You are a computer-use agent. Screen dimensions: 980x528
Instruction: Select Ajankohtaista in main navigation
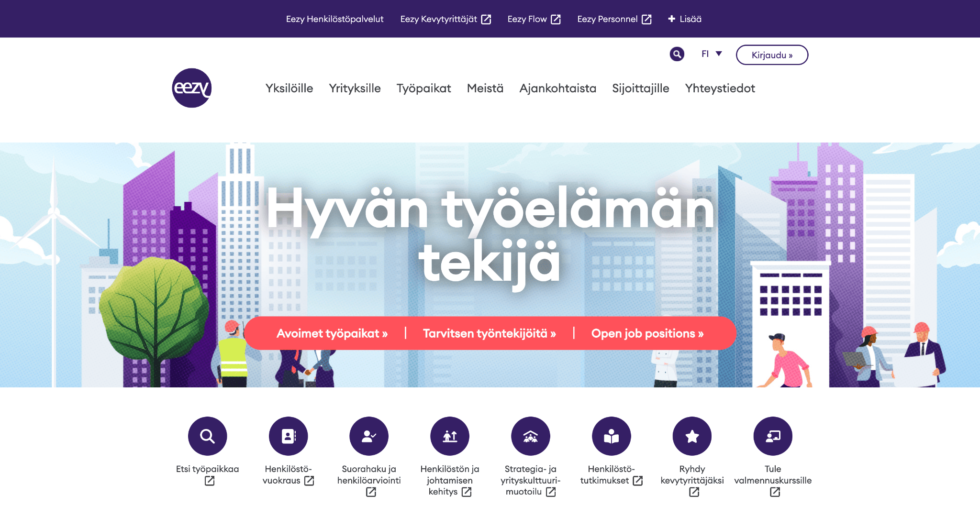(x=557, y=88)
